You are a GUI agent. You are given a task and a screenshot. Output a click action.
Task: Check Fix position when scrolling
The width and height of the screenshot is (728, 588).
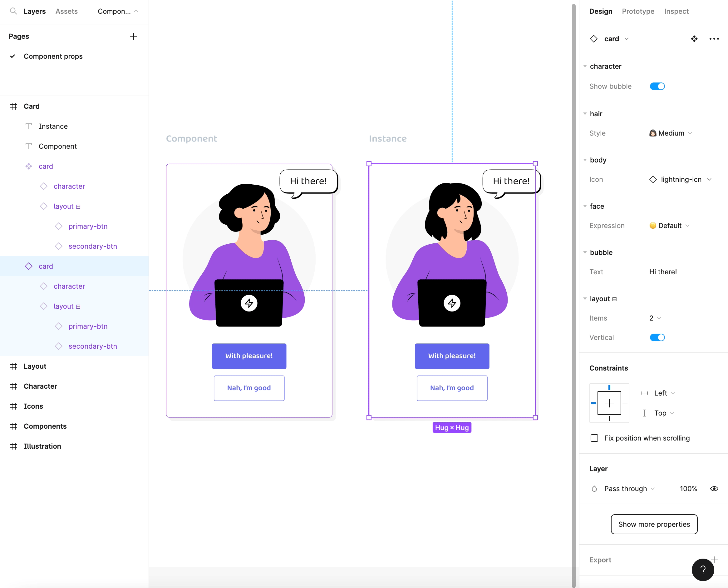click(x=594, y=438)
